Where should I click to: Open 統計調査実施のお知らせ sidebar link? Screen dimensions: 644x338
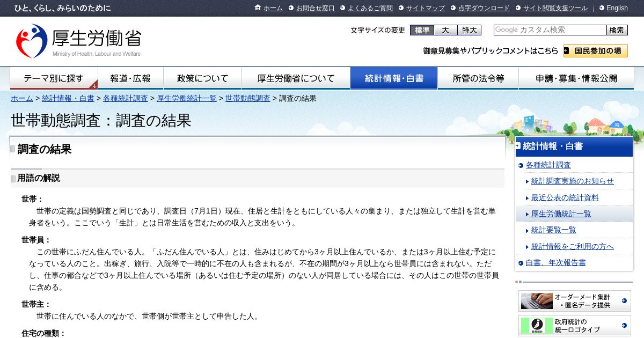pyautogui.click(x=573, y=181)
